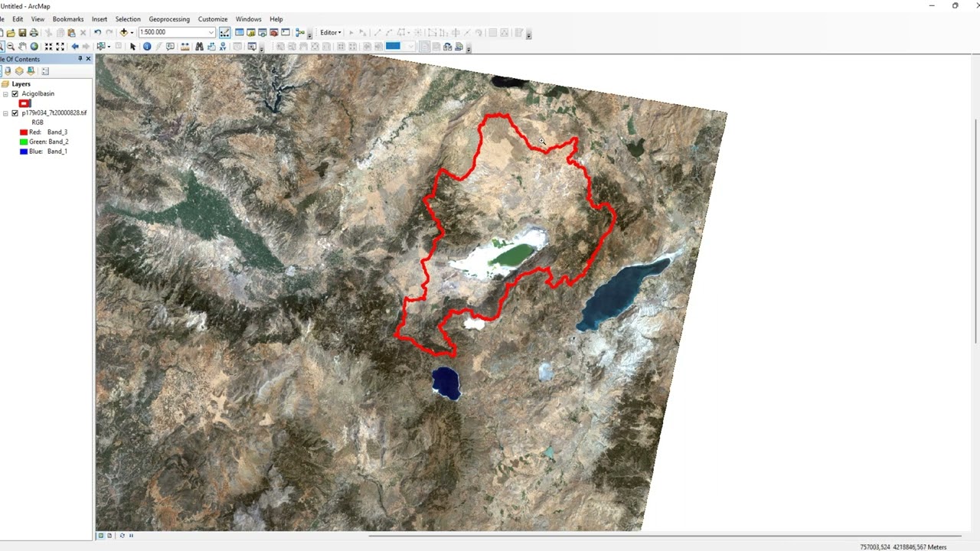The image size is (980, 551).
Task: Open the Bookmarks menu
Action: 68,19
